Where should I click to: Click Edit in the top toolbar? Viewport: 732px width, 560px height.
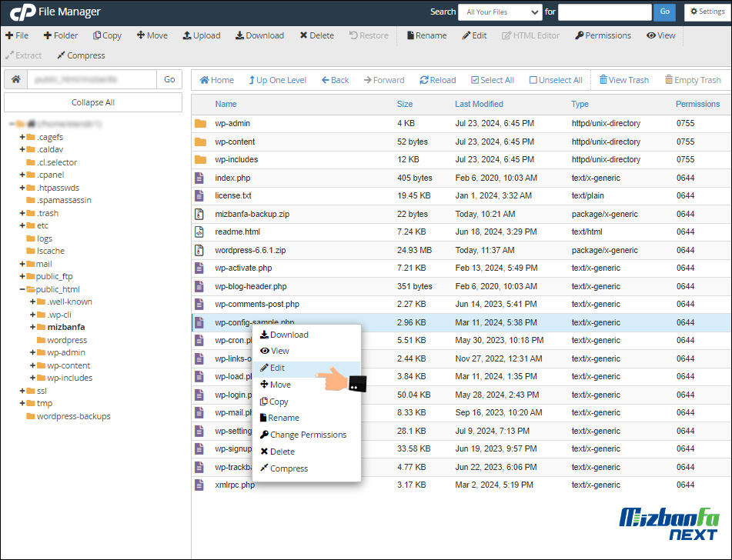tap(474, 35)
